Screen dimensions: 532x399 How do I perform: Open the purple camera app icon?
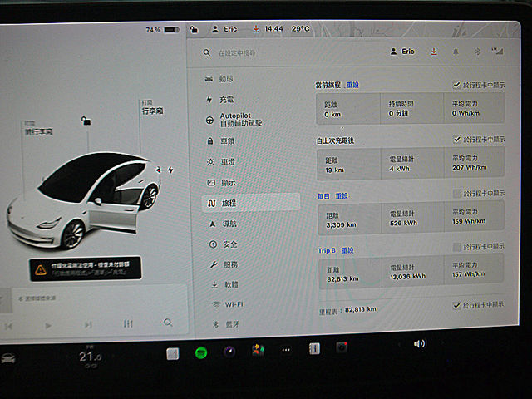coord(229,352)
